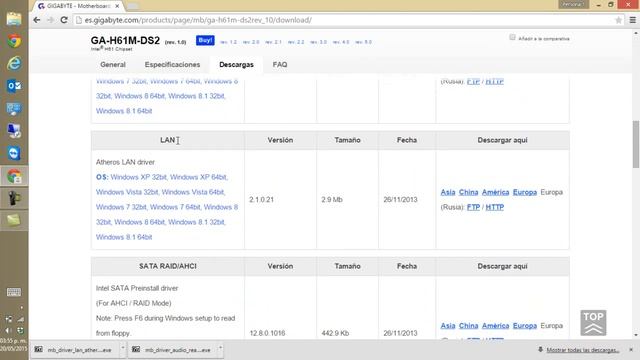640x360 pixels.
Task: Expand options arrow for mb_driver_lan_ather download
Action: coord(122,348)
